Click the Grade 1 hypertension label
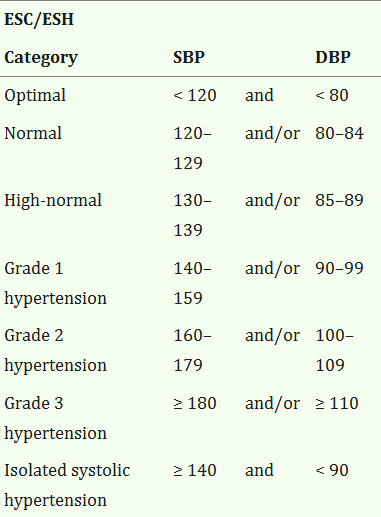 tap(55, 283)
